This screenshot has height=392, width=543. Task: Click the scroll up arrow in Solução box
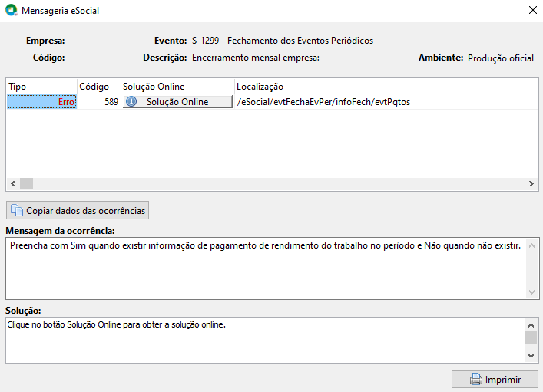531,325
